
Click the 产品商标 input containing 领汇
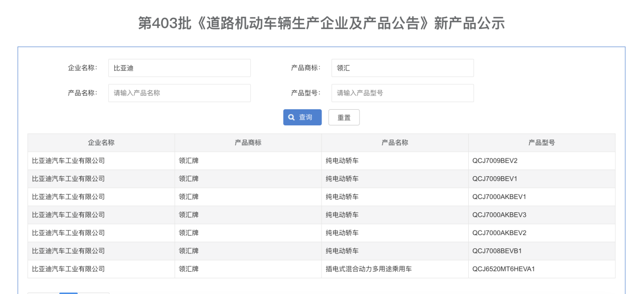pos(403,68)
